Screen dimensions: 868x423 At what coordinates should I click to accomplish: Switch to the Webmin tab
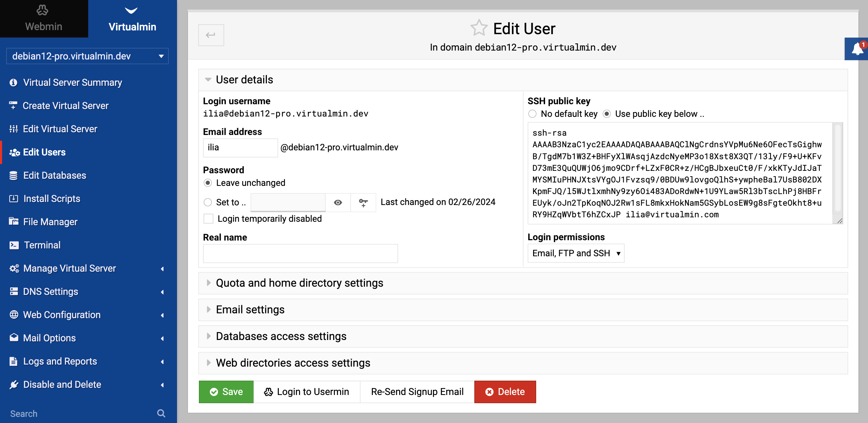coord(44,19)
